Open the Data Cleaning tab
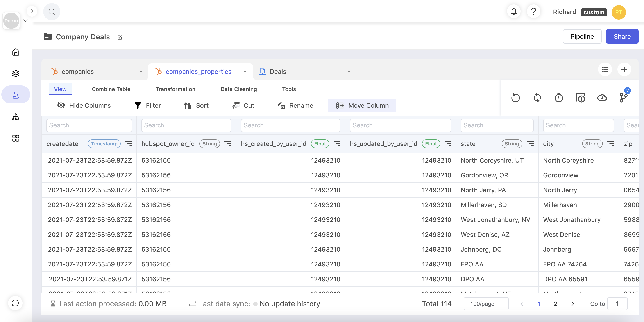 point(238,89)
